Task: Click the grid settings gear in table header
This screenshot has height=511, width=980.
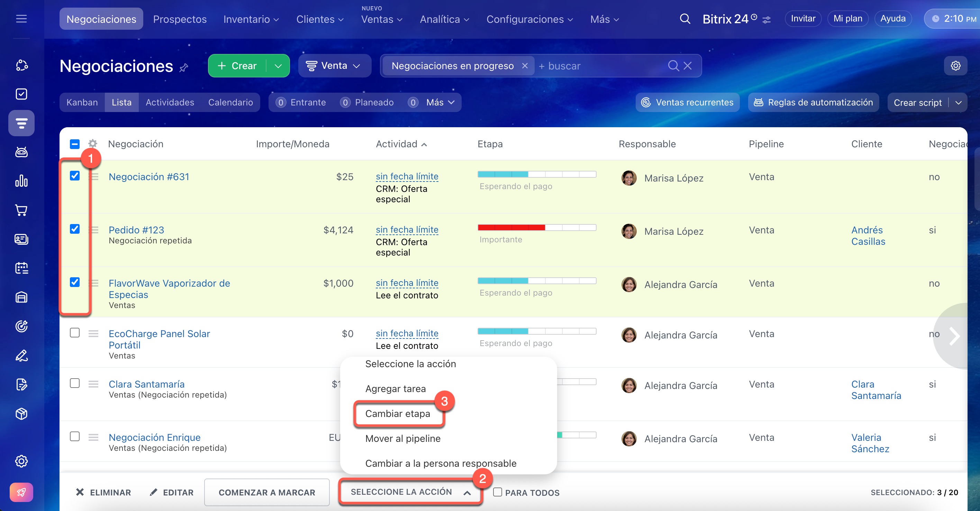Action: point(92,144)
